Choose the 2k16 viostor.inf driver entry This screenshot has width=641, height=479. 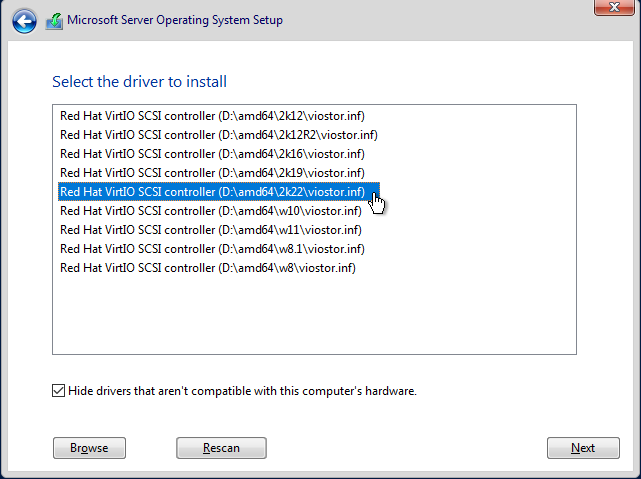coord(212,154)
